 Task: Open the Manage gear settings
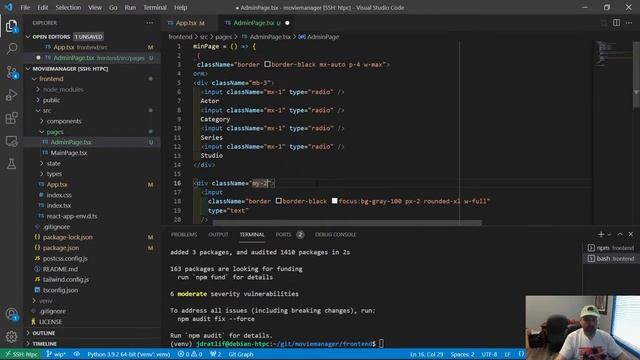(11, 337)
